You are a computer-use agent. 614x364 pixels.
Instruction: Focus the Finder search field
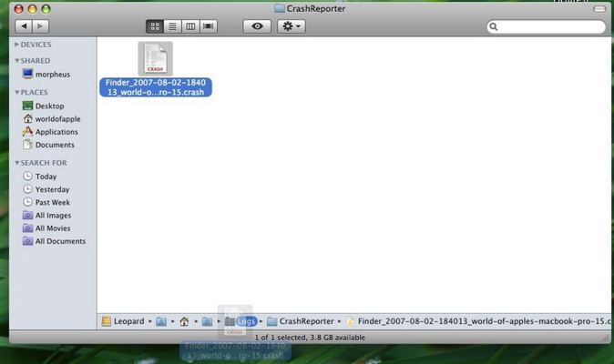(547, 26)
